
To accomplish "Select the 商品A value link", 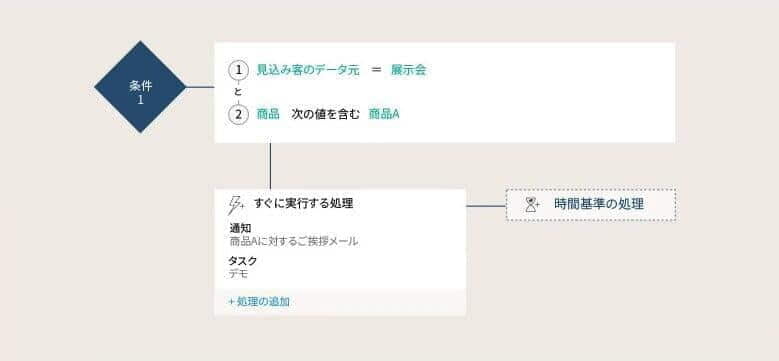I will click(384, 114).
